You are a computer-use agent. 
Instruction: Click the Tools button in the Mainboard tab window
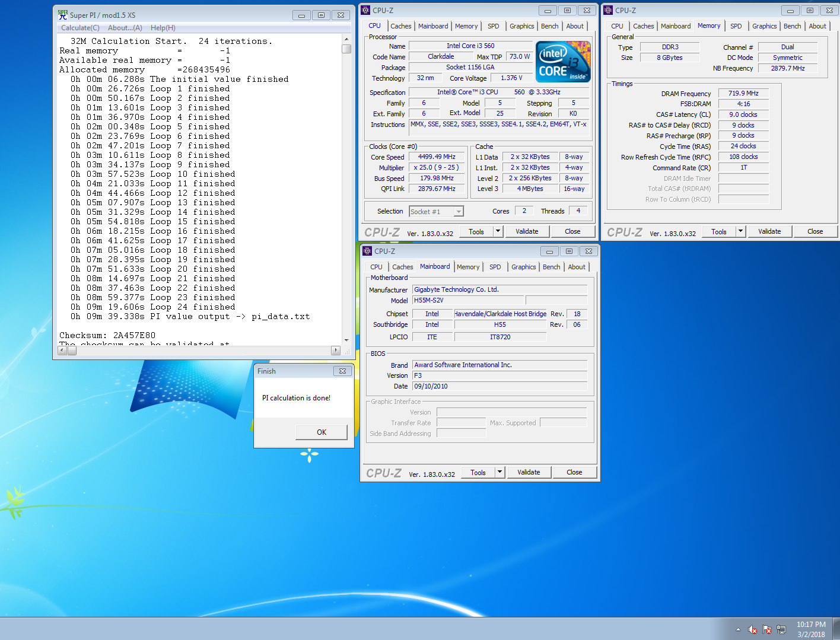[478, 472]
